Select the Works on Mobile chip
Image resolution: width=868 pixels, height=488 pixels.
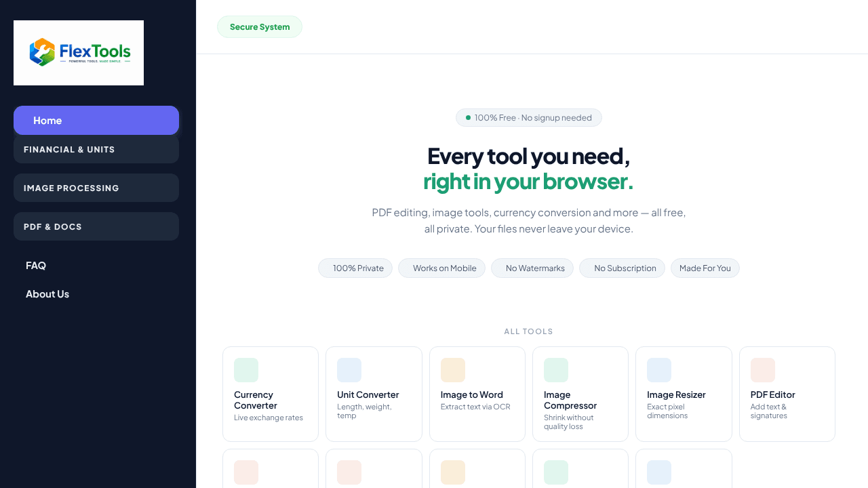coord(441,268)
